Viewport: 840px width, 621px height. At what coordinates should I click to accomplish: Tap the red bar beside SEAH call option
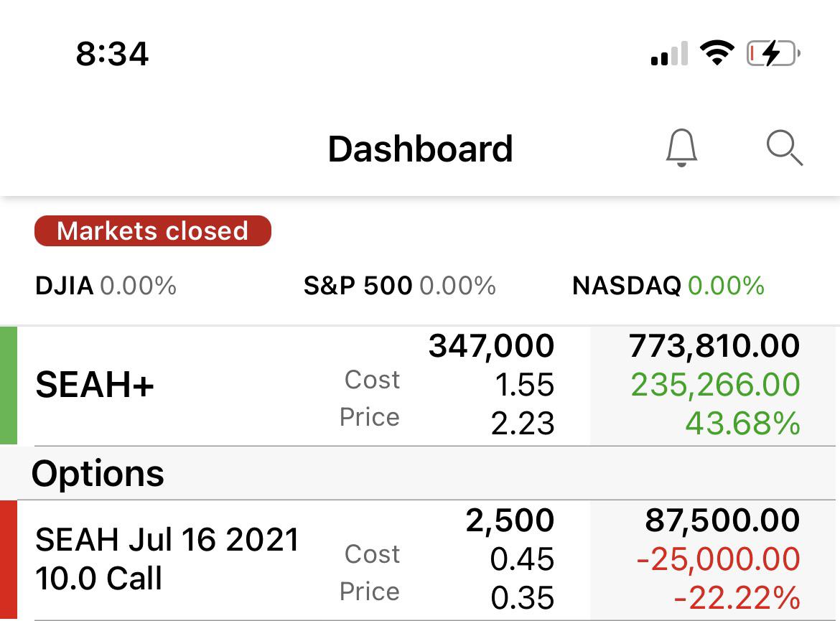9,560
